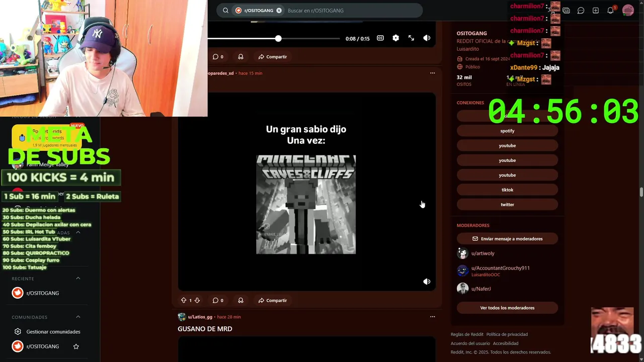Open the paredes_xd author profile link
The image size is (644, 362).
[221, 73]
